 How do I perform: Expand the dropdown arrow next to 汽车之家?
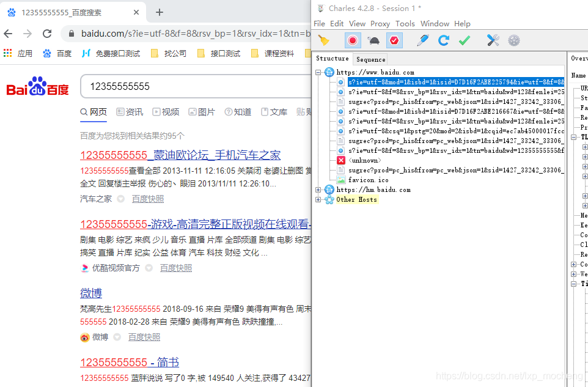click(x=121, y=199)
